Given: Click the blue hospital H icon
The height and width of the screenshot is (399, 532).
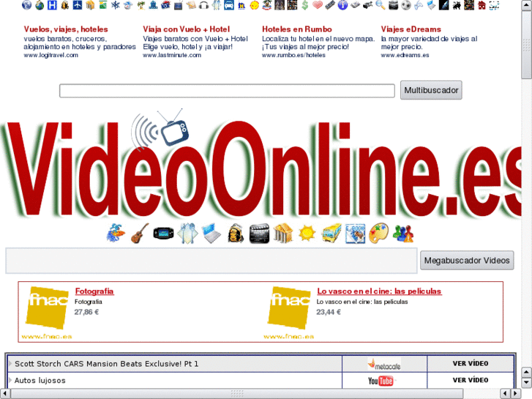Looking at the screenshot, I should (52, 5).
